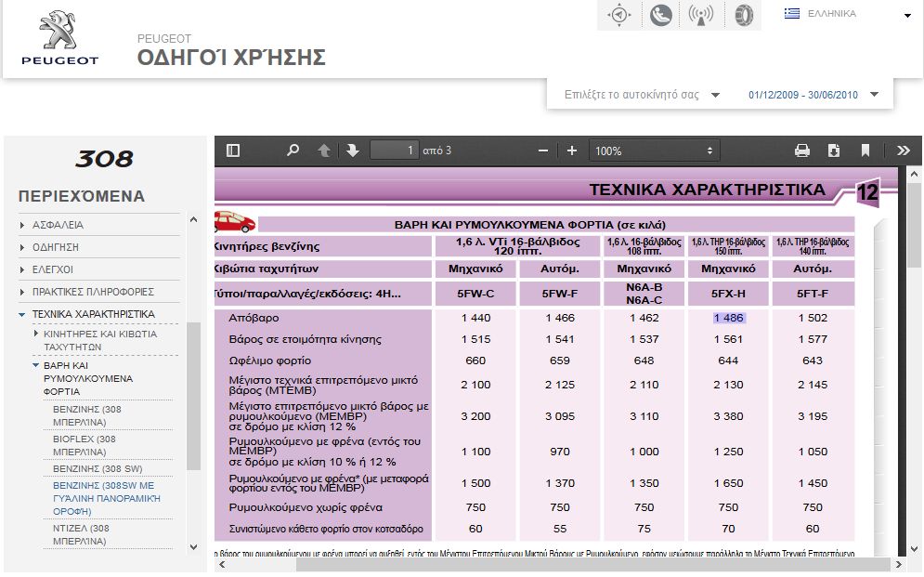Click the red car illustration icon
This screenshot has width=924, height=577.
pyautogui.click(x=234, y=222)
